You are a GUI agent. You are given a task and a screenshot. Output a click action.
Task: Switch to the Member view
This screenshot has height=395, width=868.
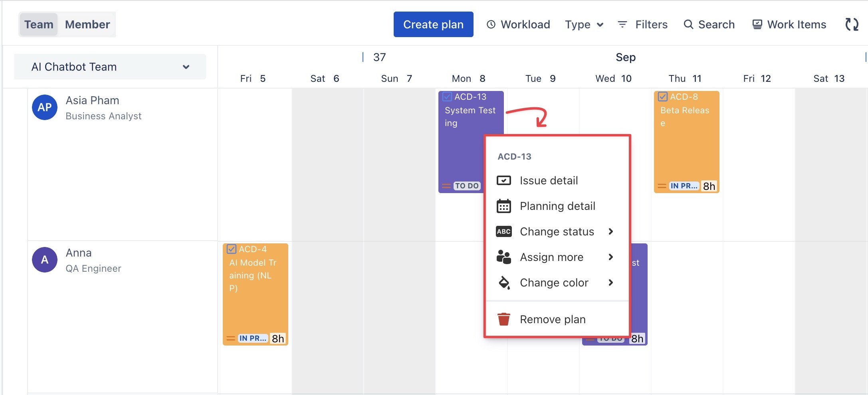(x=87, y=24)
